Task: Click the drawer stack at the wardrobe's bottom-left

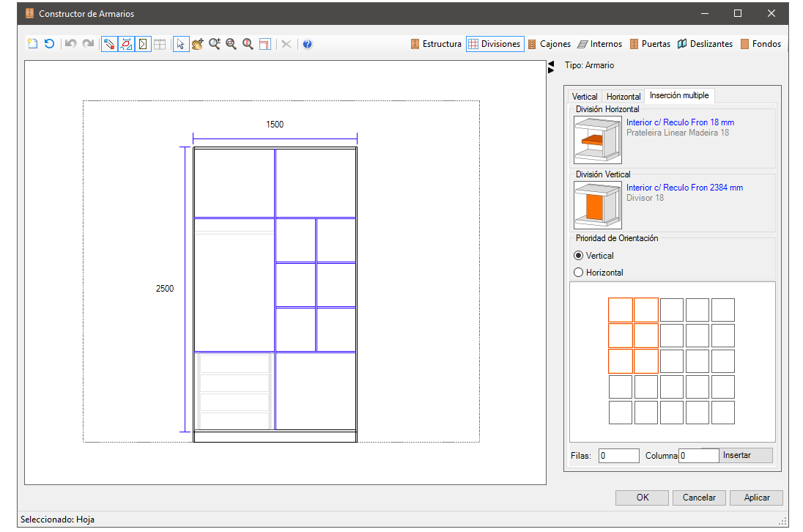Action: click(x=234, y=391)
